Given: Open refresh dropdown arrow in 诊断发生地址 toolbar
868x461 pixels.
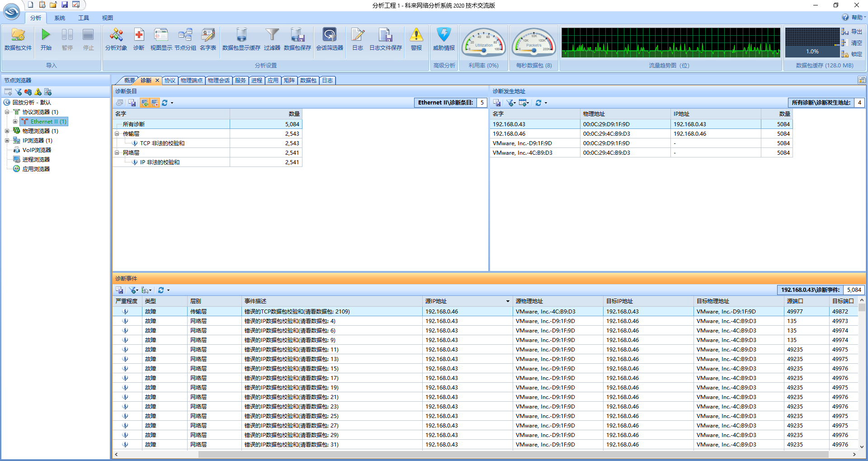Looking at the screenshot, I should pos(546,103).
